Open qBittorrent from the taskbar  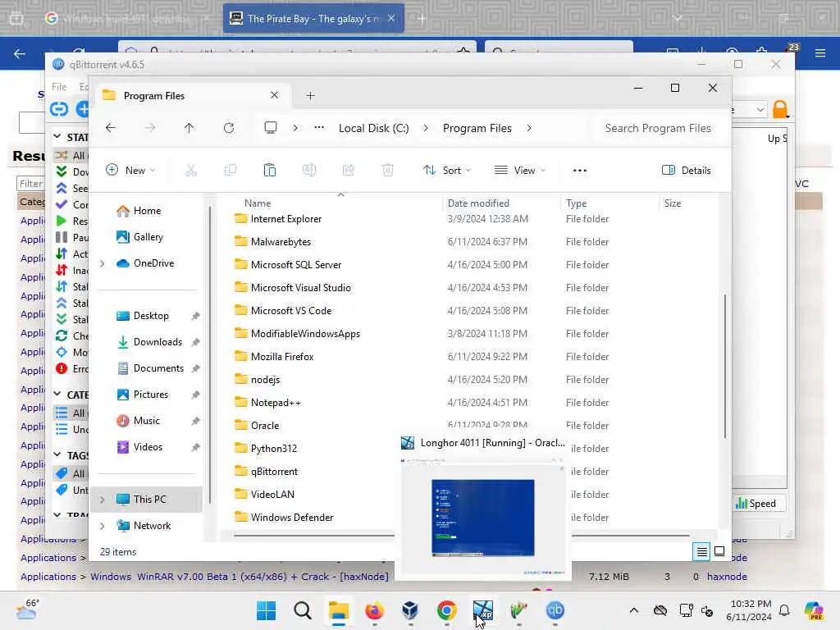click(x=555, y=610)
